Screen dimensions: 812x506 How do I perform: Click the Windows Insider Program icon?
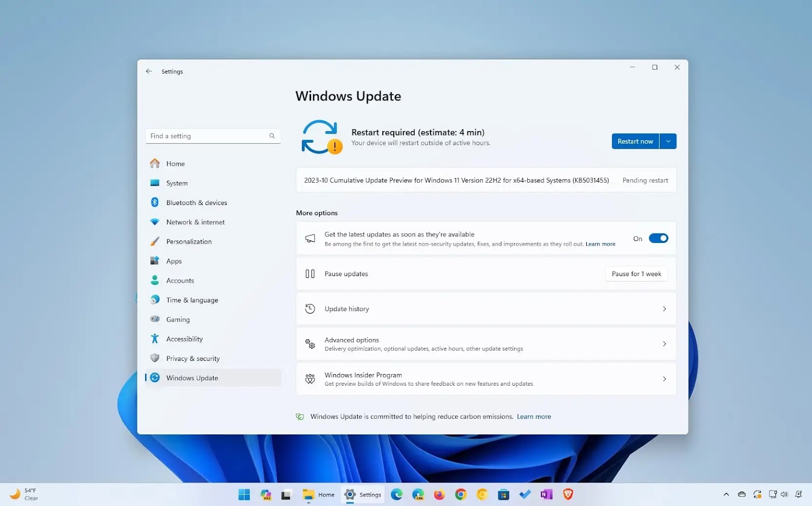click(310, 379)
